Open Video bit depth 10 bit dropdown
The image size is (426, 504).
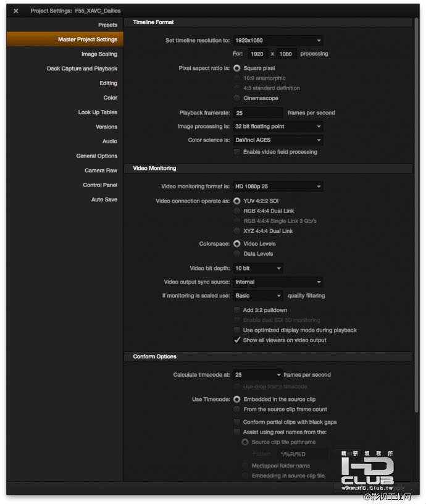coord(258,269)
